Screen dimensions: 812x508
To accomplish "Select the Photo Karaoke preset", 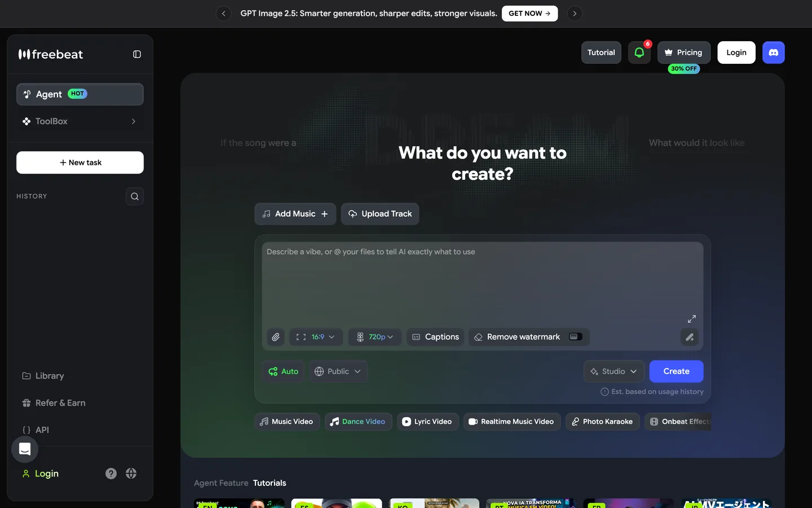I will point(603,422).
